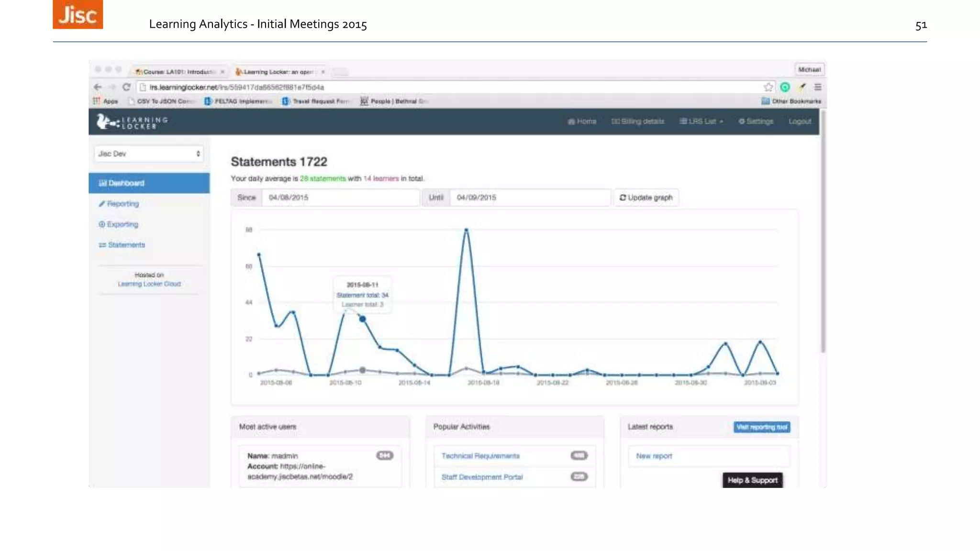980x551 pixels.
Task: Open the Other Bookmarks folder
Action: (x=791, y=101)
